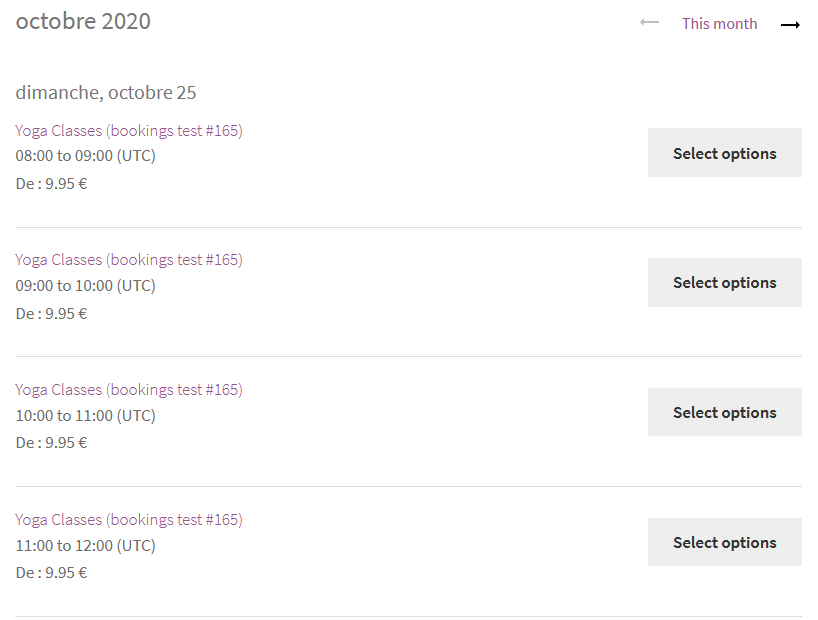Click the This month link
The height and width of the screenshot is (620, 818).
(x=719, y=24)
